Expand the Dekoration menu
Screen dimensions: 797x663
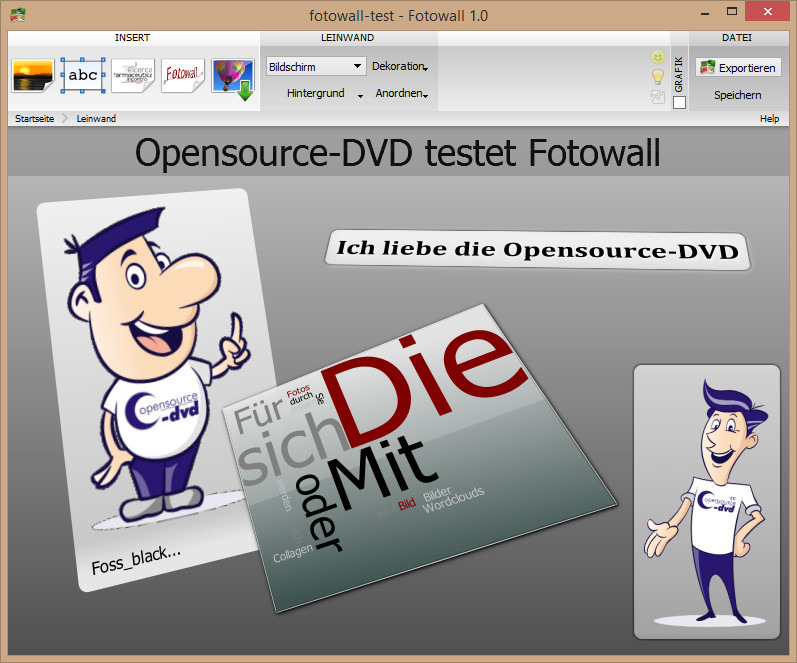400,66
